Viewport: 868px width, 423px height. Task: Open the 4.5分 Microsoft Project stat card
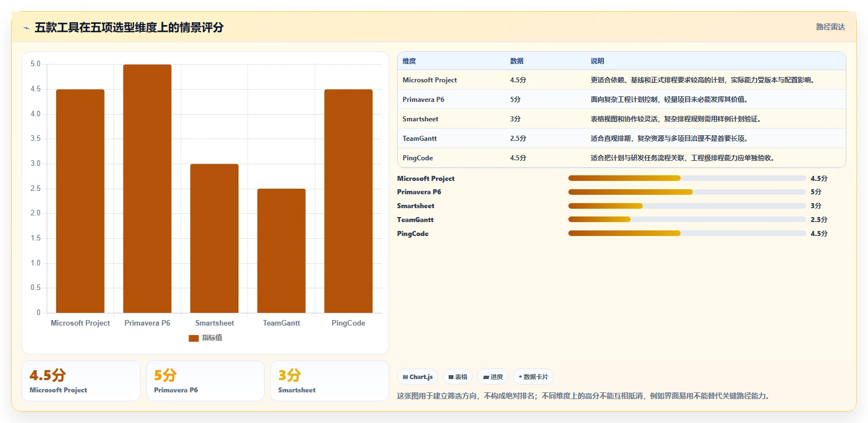(81, 381)
